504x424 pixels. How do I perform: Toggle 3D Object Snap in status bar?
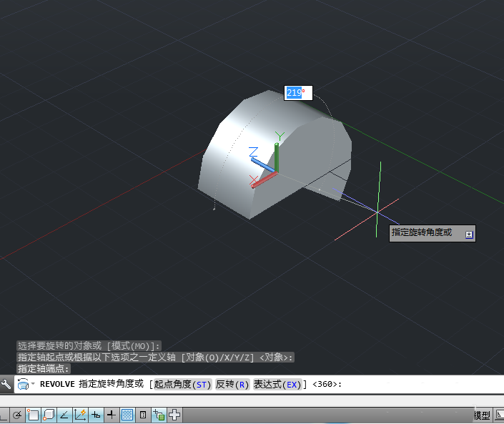[49, 415]
